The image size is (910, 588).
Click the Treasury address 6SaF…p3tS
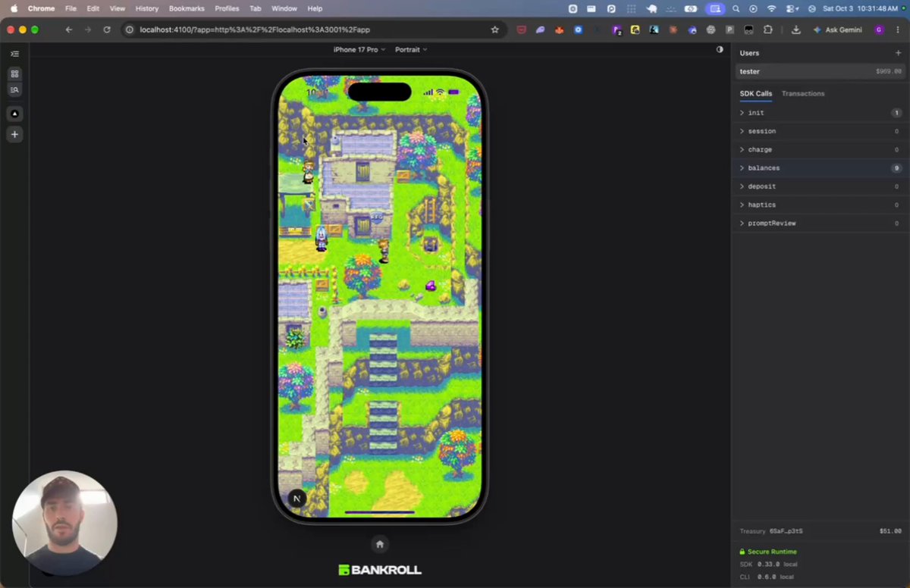click(786, 531)
